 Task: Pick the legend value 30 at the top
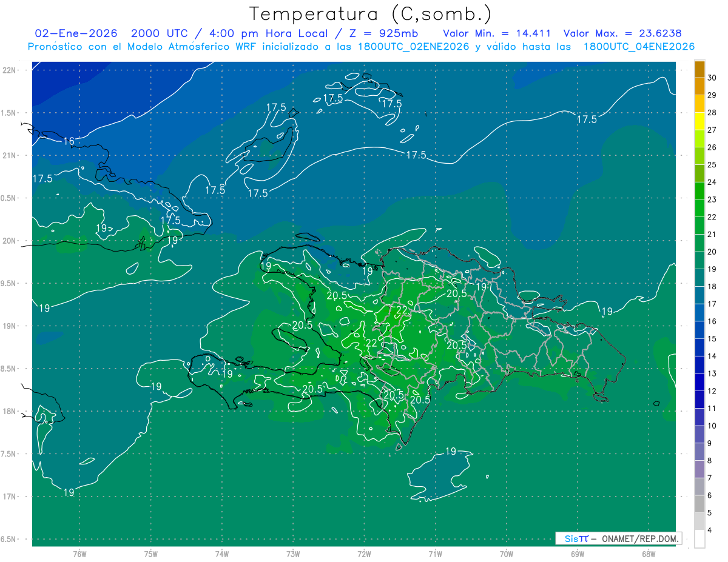coord(712,78)
